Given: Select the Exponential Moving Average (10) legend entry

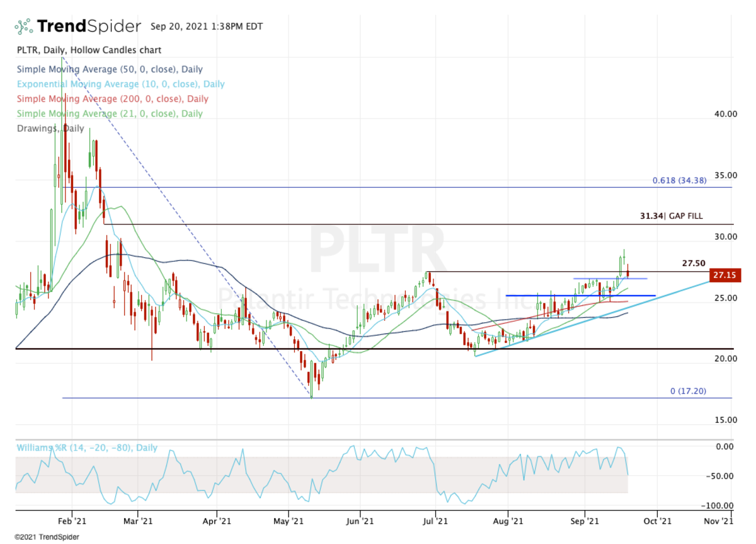Looking at the screenshot, I should pyautogui.click(x=120, y=84).
